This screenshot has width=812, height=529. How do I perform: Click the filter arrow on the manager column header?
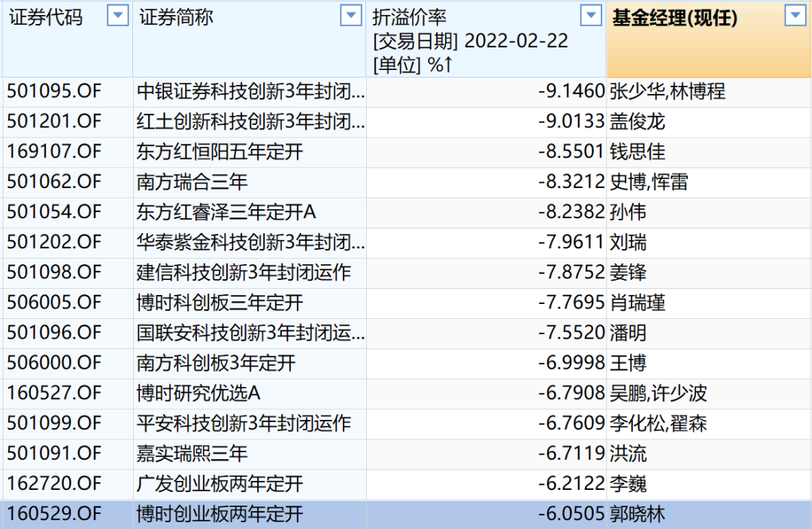pyautogui.click(x=794, y=16)
